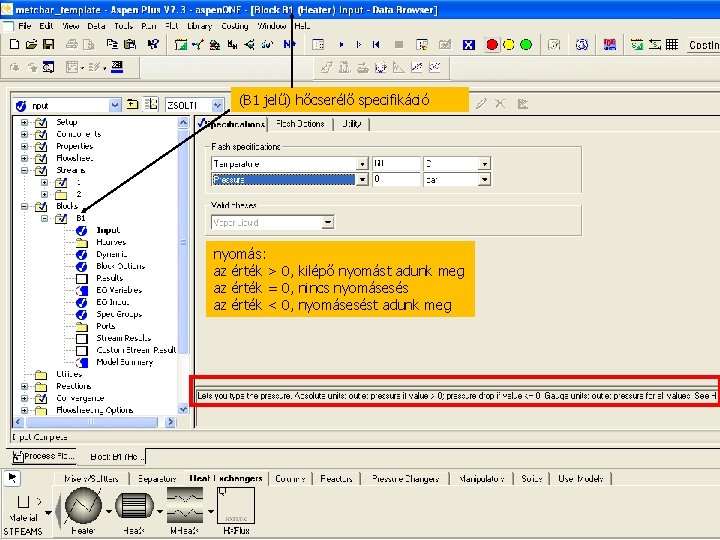Viewport: 720px width, 540px height.
Task: Expand the Properties tree node
Action: pyautogui.click(x=24, y=146)
